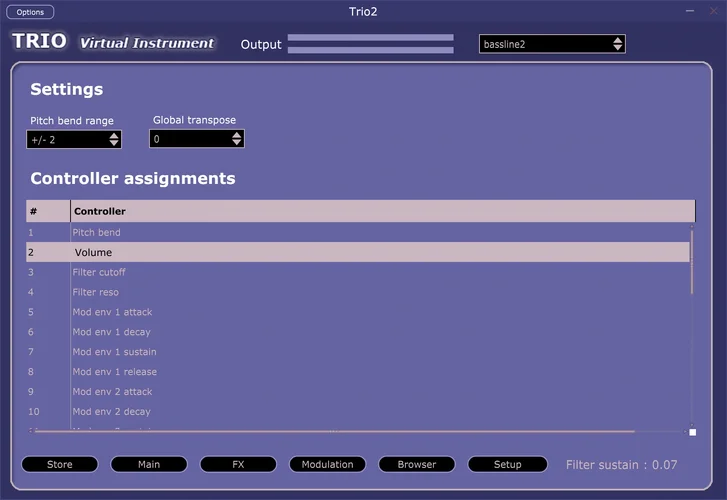Switch to the FX page
This screenshot has height=500, width=727.
(x=238, y=464)
